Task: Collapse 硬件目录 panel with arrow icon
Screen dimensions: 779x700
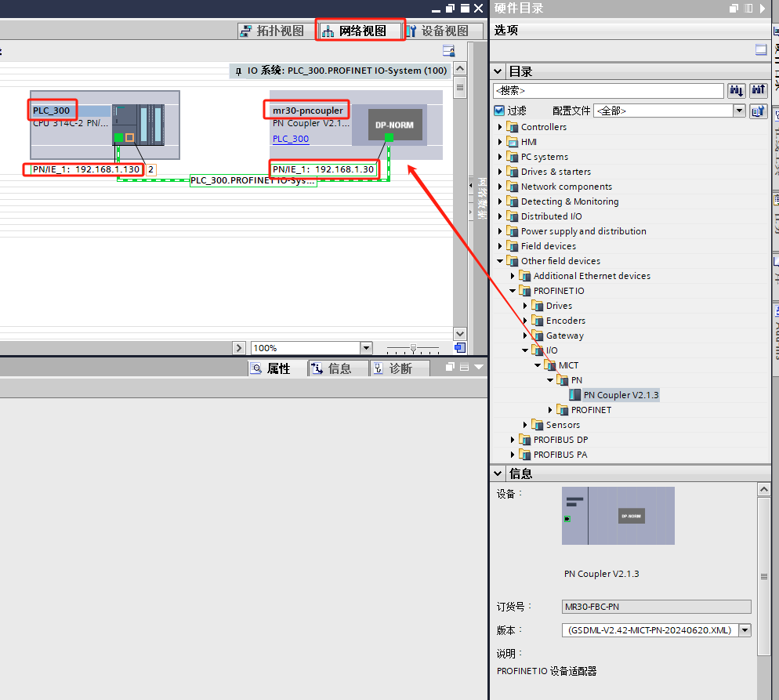Action: point(763,9)
